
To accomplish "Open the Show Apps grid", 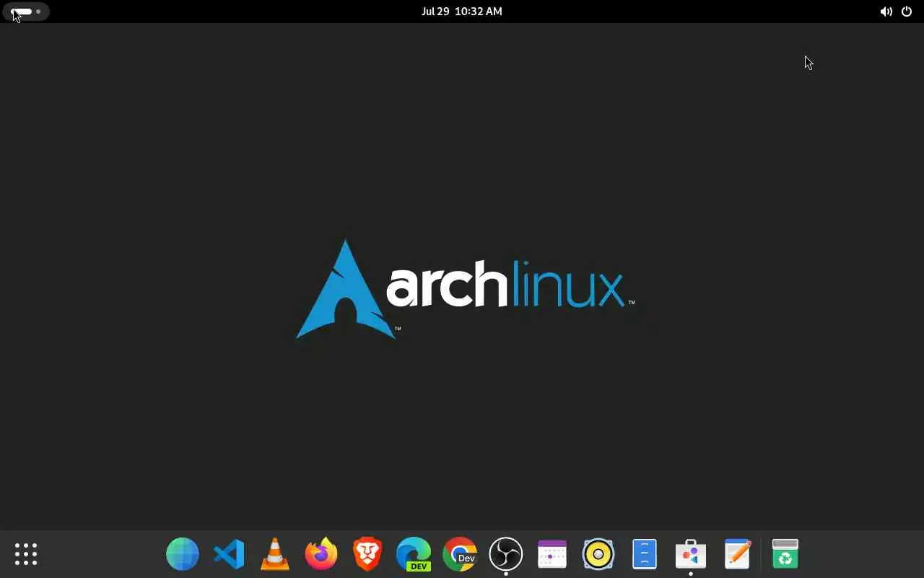I will pos(26,554).
